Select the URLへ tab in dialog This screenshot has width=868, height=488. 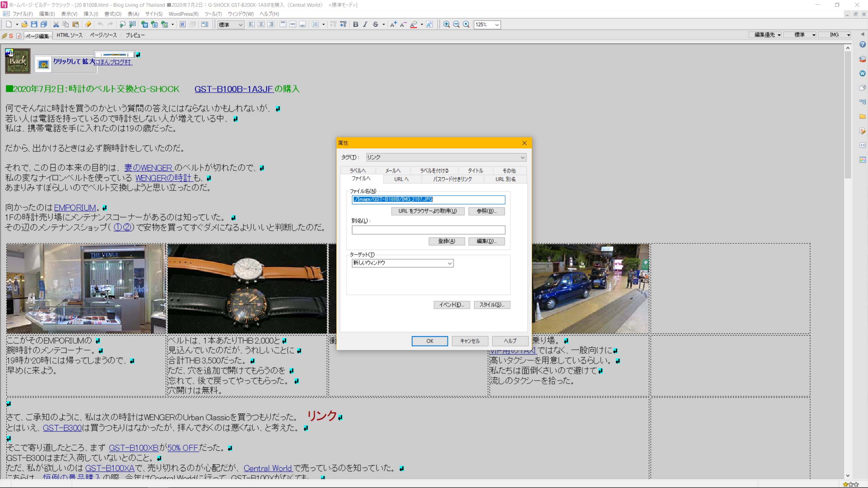pyautogui.click(x=401, y=179)
